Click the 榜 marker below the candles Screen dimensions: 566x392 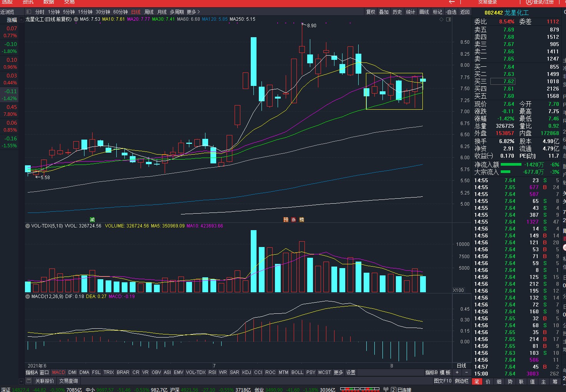pyautogui.click(x=302, y=220)
